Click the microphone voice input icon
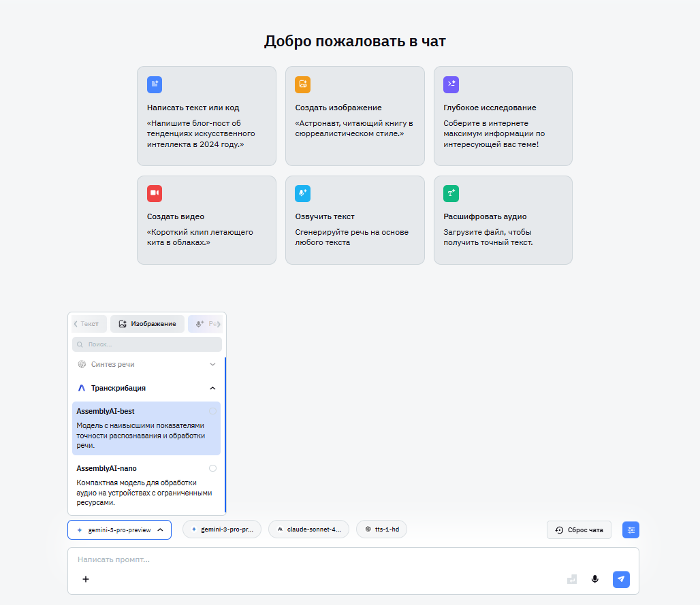Image resolution: width=700 pixels, height=605 pixels. pyautogui.click(x=594, y=579)
